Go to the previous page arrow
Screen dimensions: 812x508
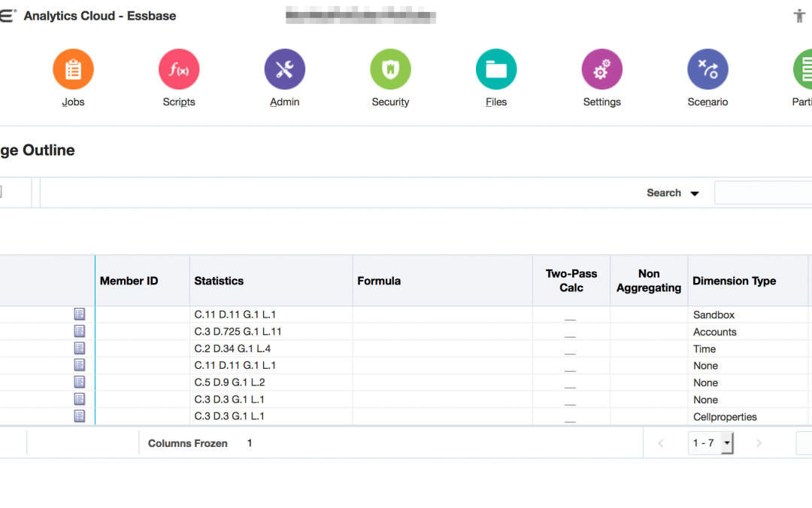(x=661, y=443)
